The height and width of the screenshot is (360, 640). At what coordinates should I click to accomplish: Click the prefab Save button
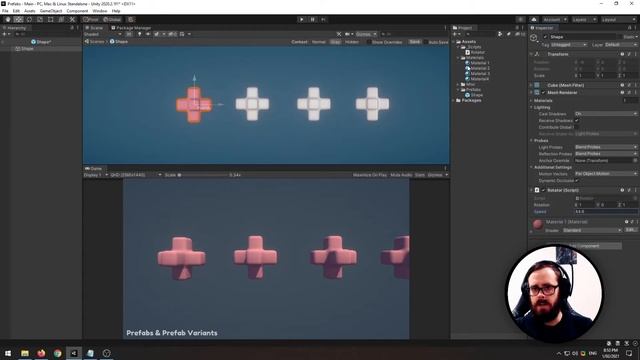[415, 42]
